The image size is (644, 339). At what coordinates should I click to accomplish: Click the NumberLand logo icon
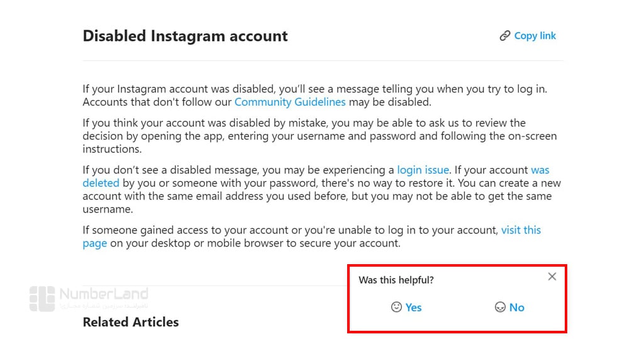(x=42, y=299)
